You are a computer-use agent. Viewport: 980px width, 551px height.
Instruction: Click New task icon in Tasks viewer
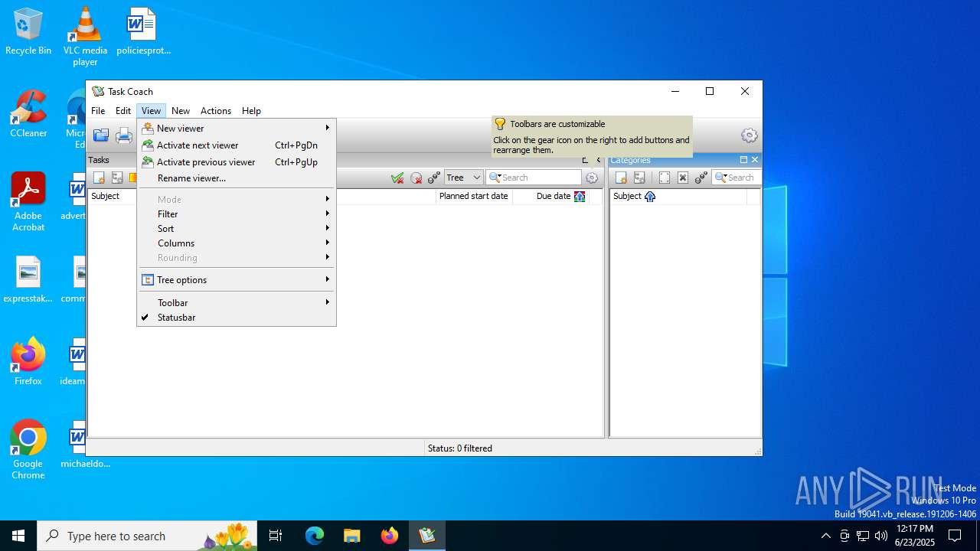point(99,178)
